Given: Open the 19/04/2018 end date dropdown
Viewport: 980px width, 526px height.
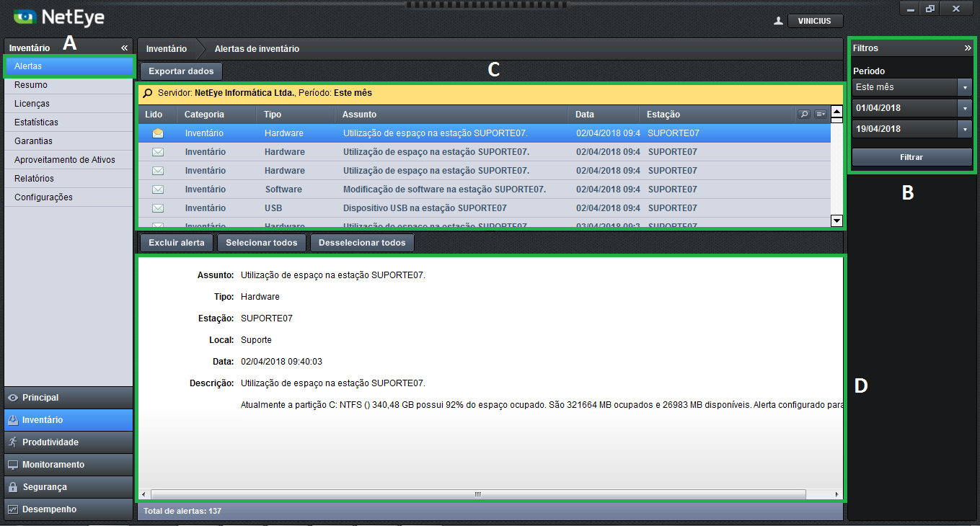Looking at the screenshot, I should tap(965, 129).
